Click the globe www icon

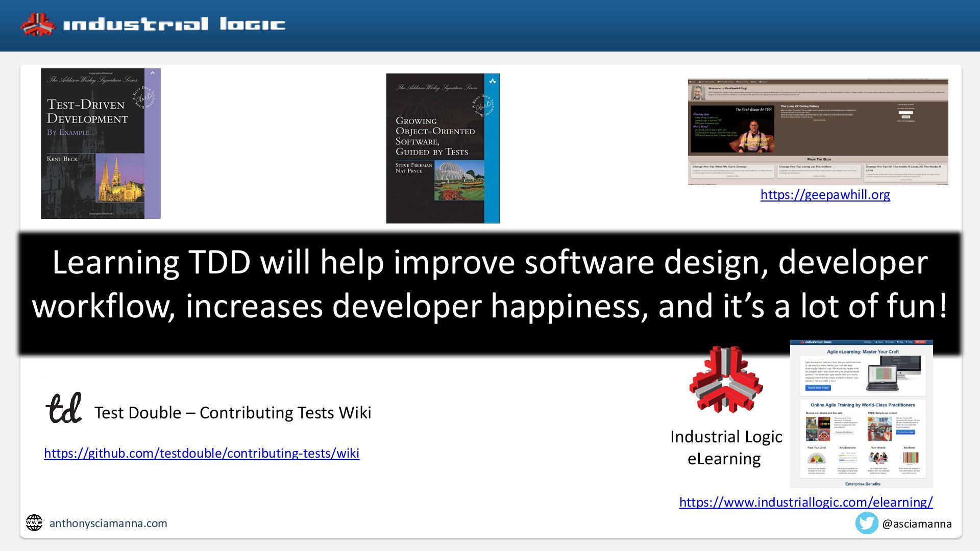(x=34, y=523)
